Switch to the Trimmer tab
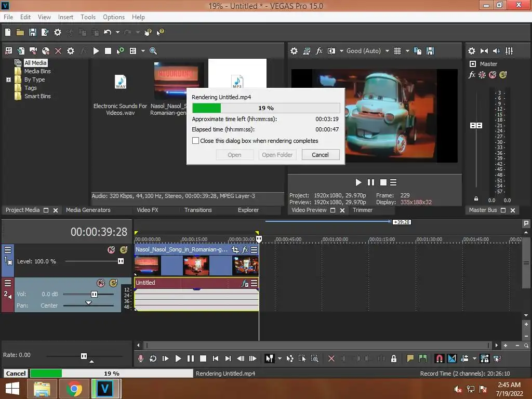 pos(362,210)
